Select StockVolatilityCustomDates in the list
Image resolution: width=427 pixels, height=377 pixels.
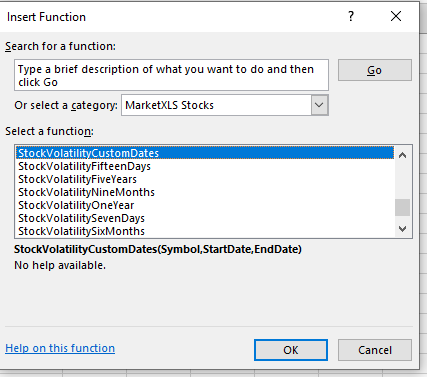click(x=205, y=153)
